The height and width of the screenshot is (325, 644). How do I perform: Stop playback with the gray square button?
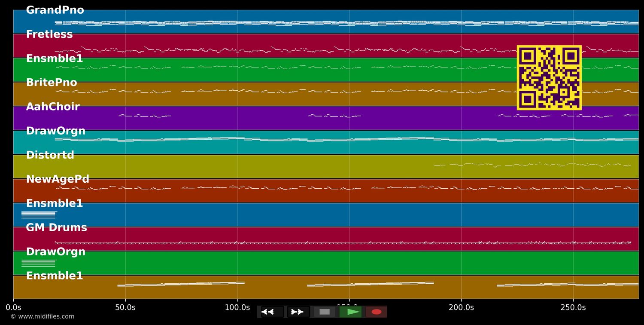point(325,312)
